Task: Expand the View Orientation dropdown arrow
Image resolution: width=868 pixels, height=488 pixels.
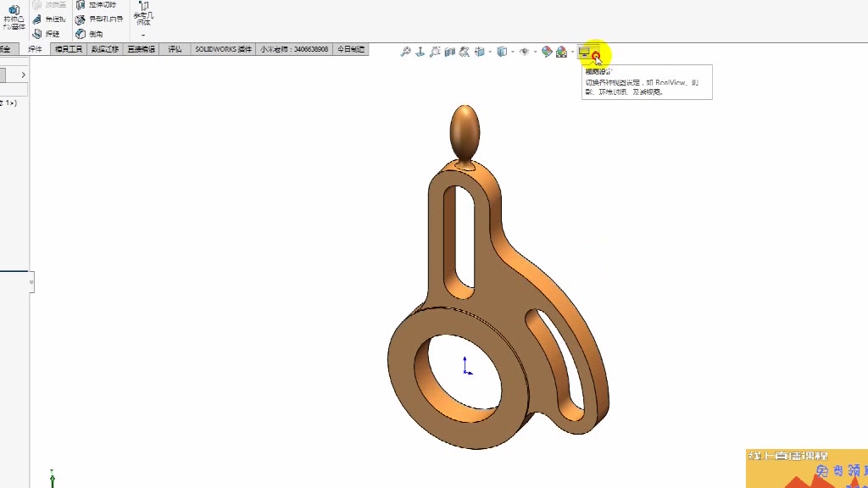Action: pos(490,53)
